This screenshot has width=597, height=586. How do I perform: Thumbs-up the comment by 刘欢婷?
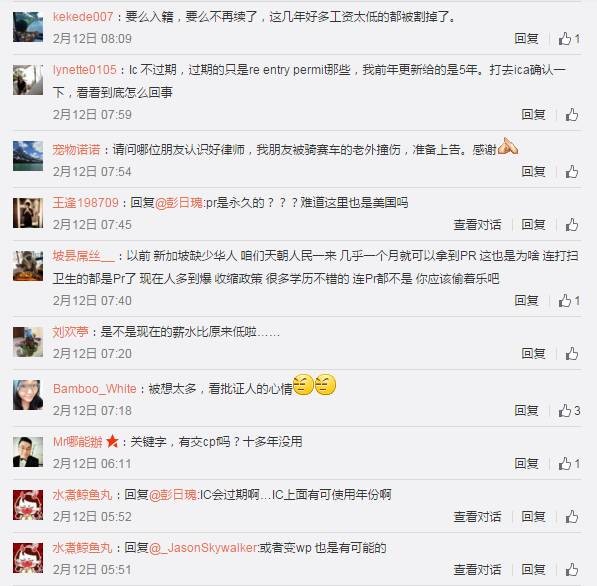[x=571, y=354]
